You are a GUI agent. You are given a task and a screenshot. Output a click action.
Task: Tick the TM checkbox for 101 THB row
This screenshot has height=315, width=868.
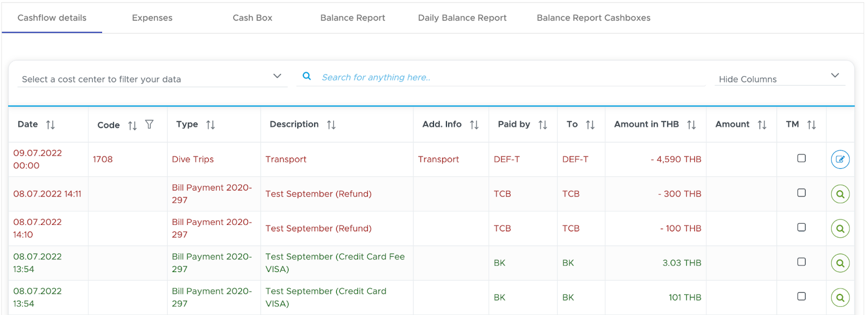801,296
